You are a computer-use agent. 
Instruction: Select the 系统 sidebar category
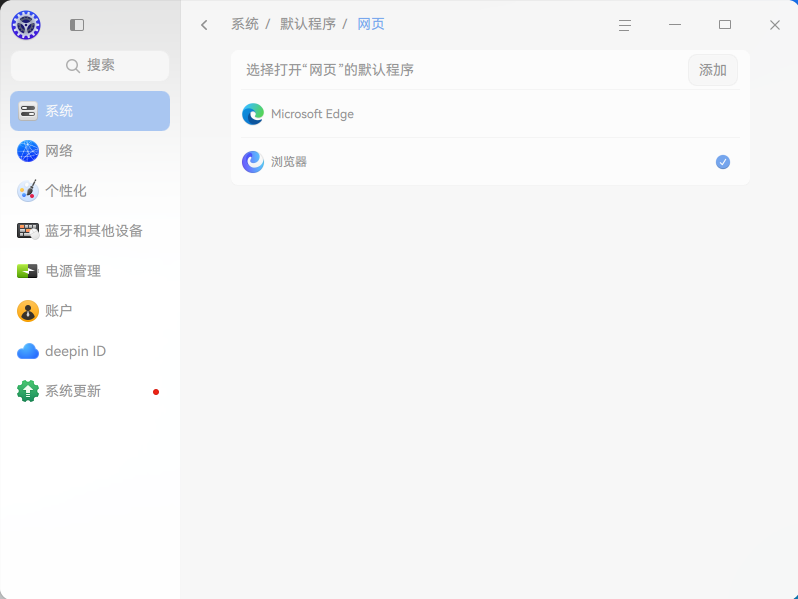[90, 111]
